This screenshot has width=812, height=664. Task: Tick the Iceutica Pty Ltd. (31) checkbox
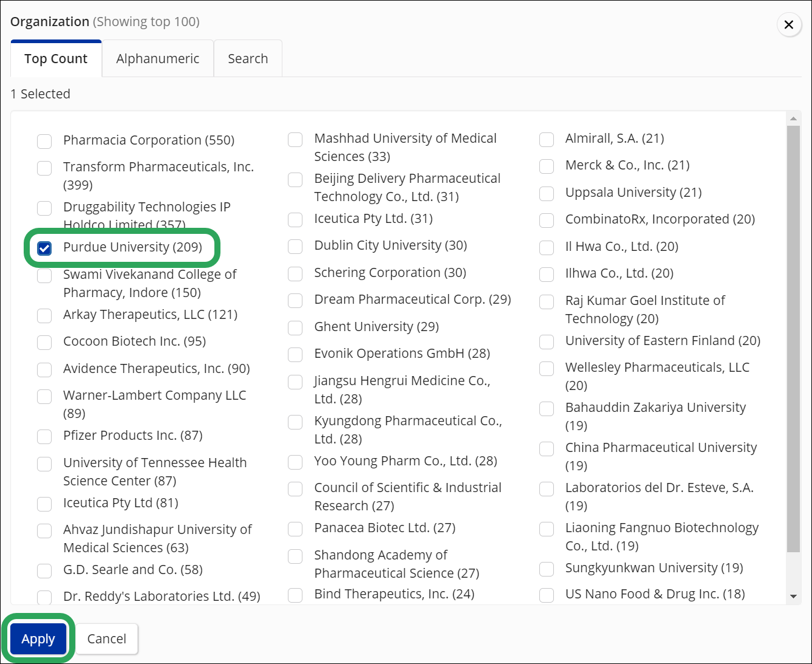point(295,219)
